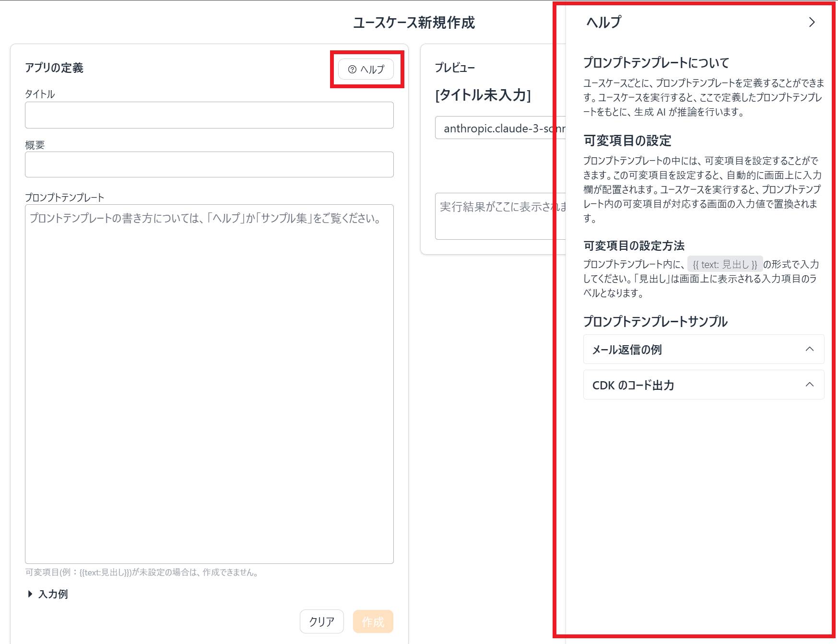The width and height of the screenshot is (838, 644).
Task: Click inside the タイトル input field
Action: [x=209, y=115]
